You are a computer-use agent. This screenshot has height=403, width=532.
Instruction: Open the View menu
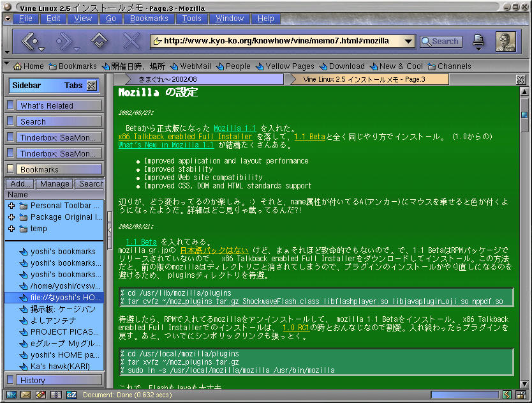pyautogui.click(x=83, y=19)
